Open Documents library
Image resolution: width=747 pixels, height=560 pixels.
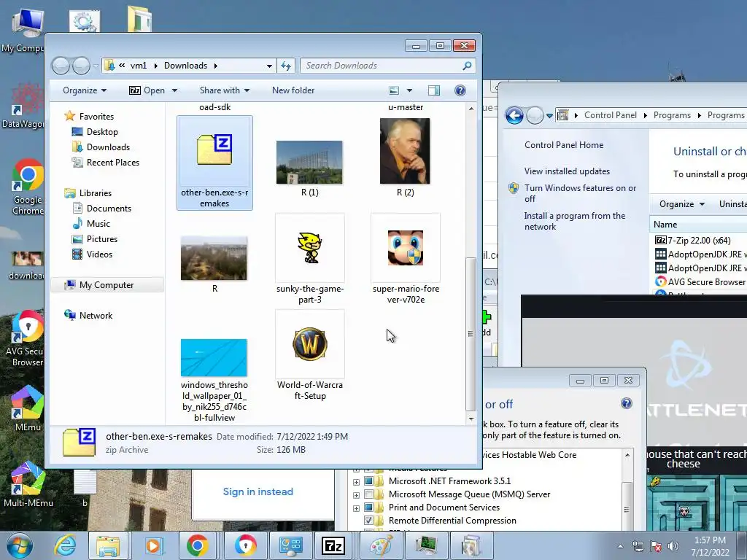(109, 209)
